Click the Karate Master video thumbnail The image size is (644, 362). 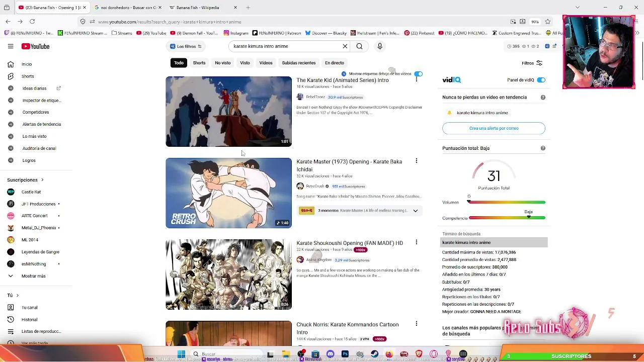tap(228, 193)
